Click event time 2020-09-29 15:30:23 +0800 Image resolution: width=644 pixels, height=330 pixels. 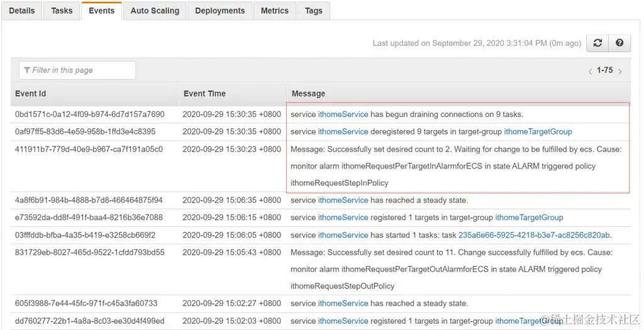click(231, 150)
